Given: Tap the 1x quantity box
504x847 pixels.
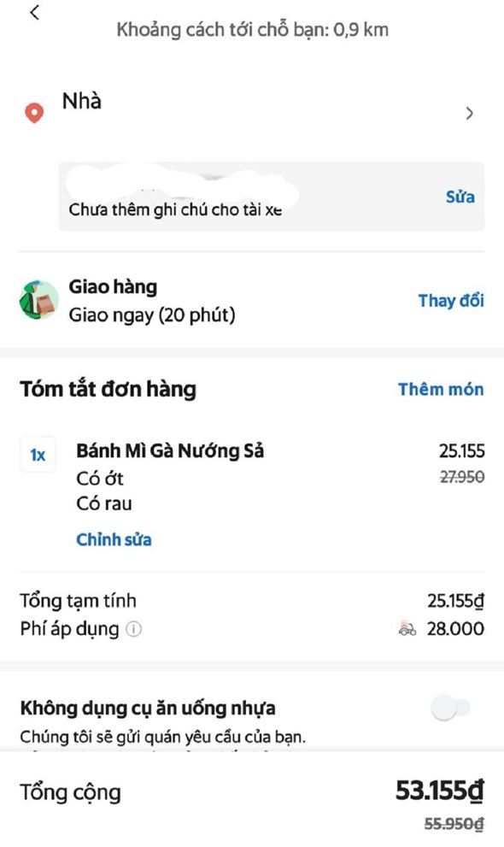Looking at the screenshot, I should click(38, 455).
